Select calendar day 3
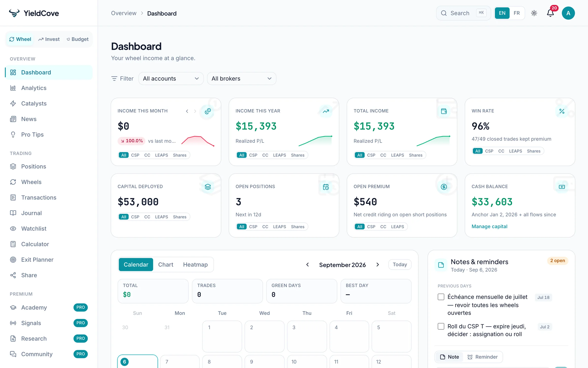This screenshot has height=368, width=588. coord(307,336)
